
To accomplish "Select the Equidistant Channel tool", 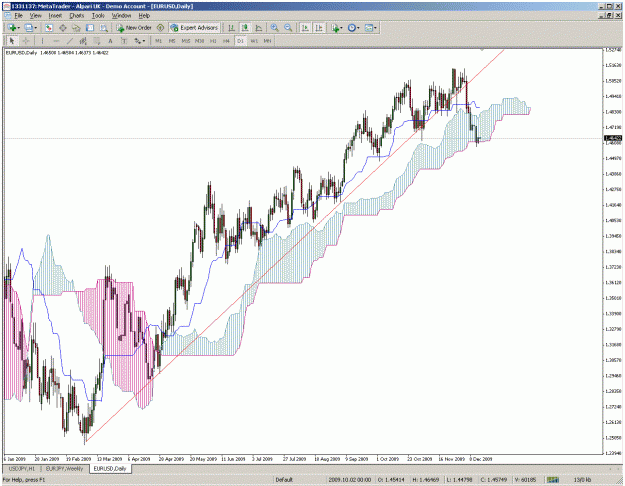I will (x=83, y=41).
